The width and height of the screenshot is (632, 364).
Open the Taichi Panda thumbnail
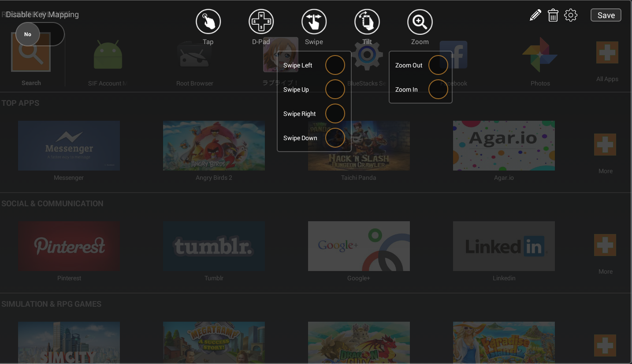359,145
